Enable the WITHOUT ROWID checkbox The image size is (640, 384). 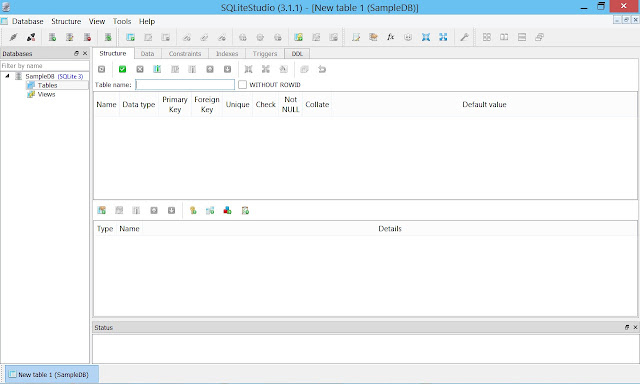[x=242, y=84]
